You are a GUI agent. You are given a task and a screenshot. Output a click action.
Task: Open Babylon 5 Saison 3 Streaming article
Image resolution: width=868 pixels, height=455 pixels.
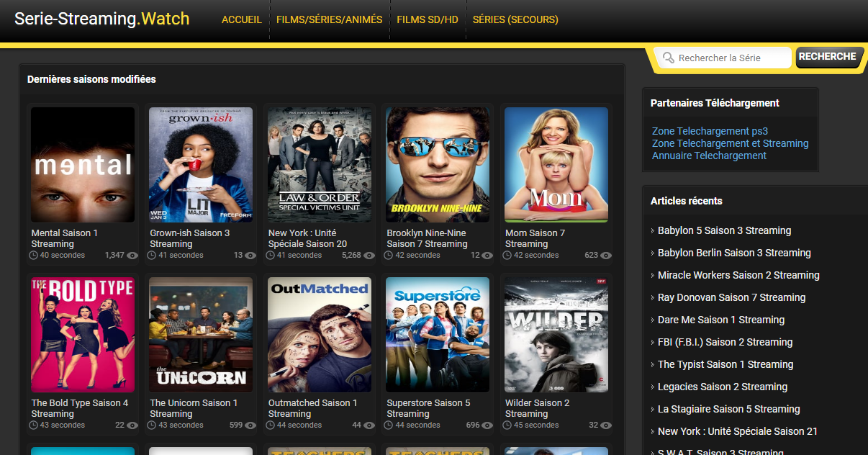[724, 230]
